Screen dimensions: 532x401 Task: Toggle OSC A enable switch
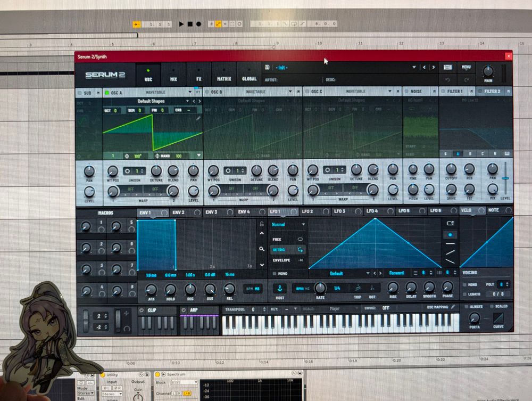[107, 92]
